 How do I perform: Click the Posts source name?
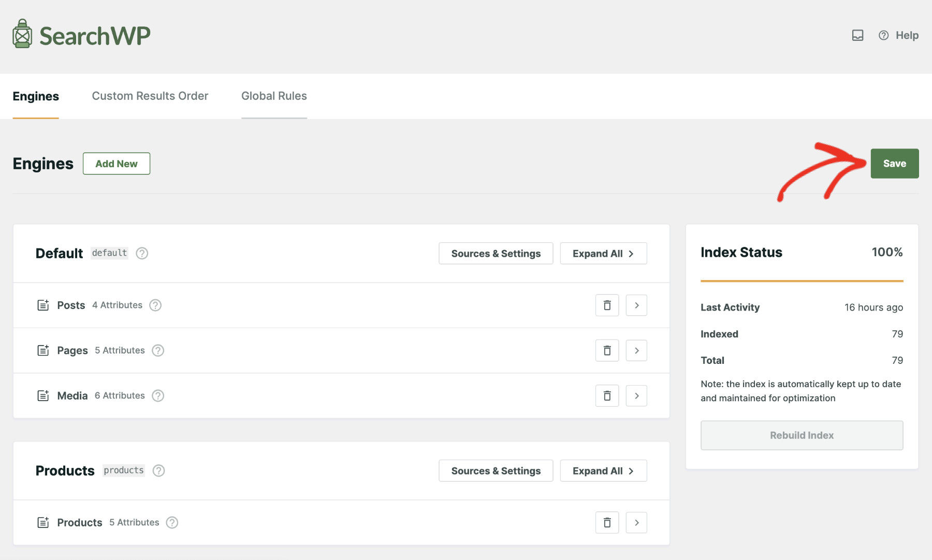(x=71, y=305)
